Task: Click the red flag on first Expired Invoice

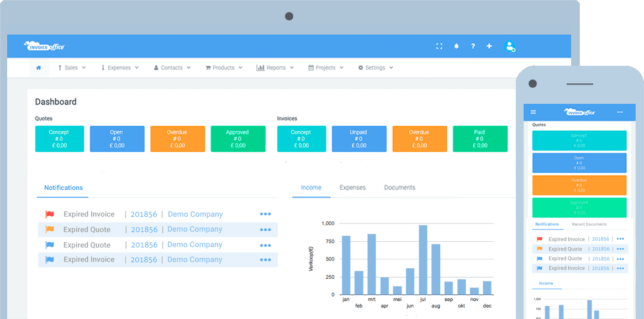Action: (x=49, y=214)
